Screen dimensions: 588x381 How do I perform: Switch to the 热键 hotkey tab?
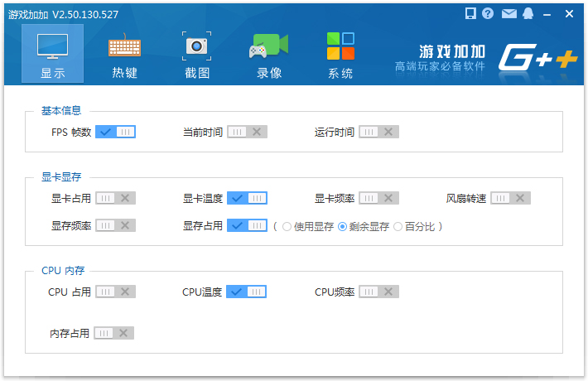pyautogui.click(x=124, y=54)
